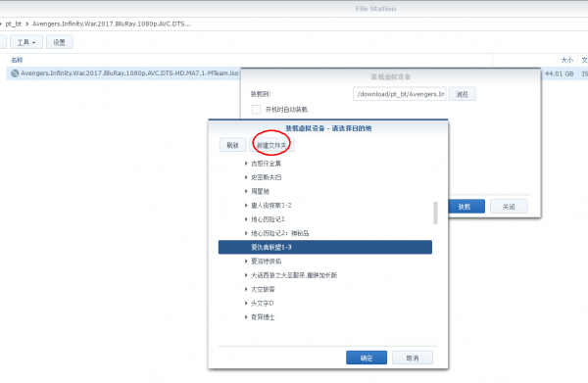Click the folder list scrollbar thumb
This screenshot has height=383, width=588.
coord(435,213)
